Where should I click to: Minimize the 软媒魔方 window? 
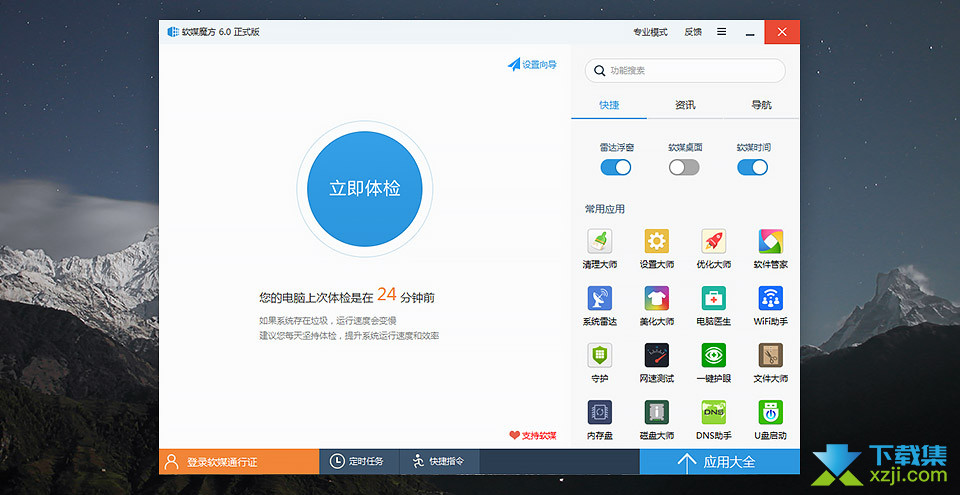click(750, 32)
